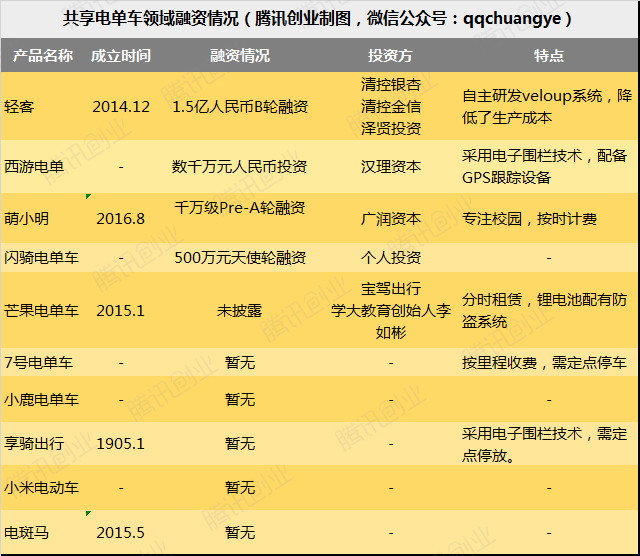Click the product name 芒果电单车
This screenshot has height=556, width=640.
pos(42,311)
